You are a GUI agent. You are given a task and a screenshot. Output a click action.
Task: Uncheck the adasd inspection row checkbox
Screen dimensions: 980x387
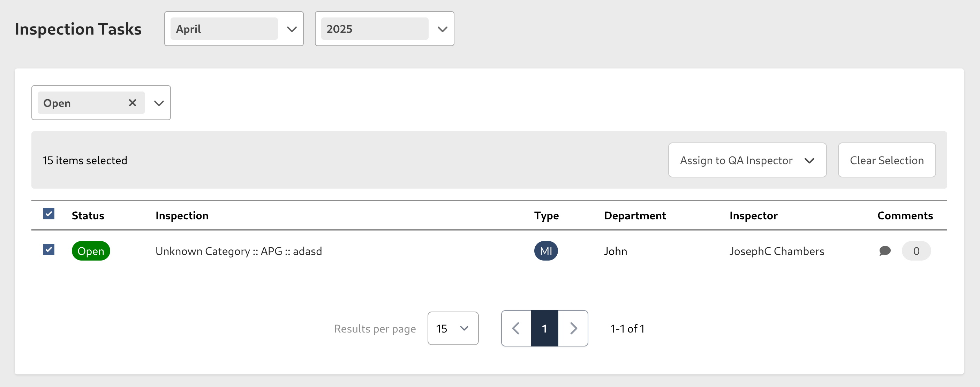[x=49, y=249]
